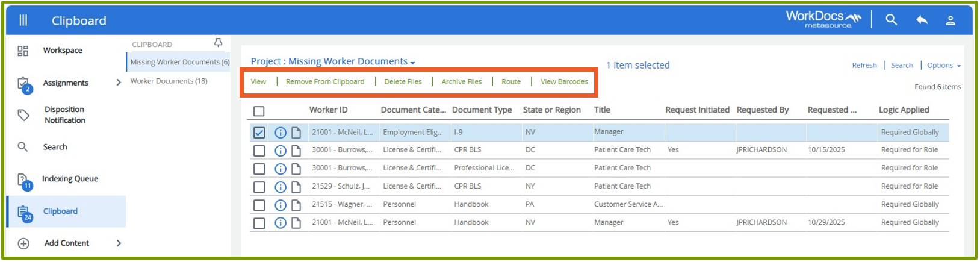The height and width of the screenshot is (262, 980).
Task: Open the Options dropdown
Action: 943,66
